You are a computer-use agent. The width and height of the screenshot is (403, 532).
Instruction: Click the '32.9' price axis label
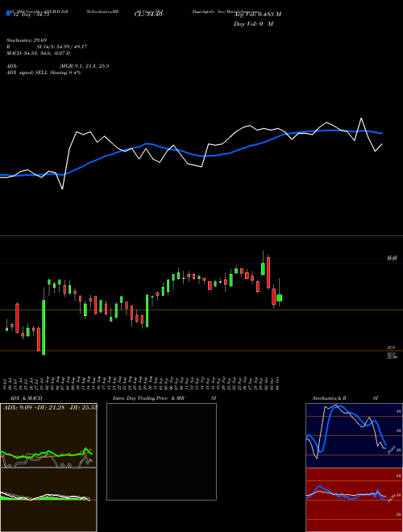(391, 347)
